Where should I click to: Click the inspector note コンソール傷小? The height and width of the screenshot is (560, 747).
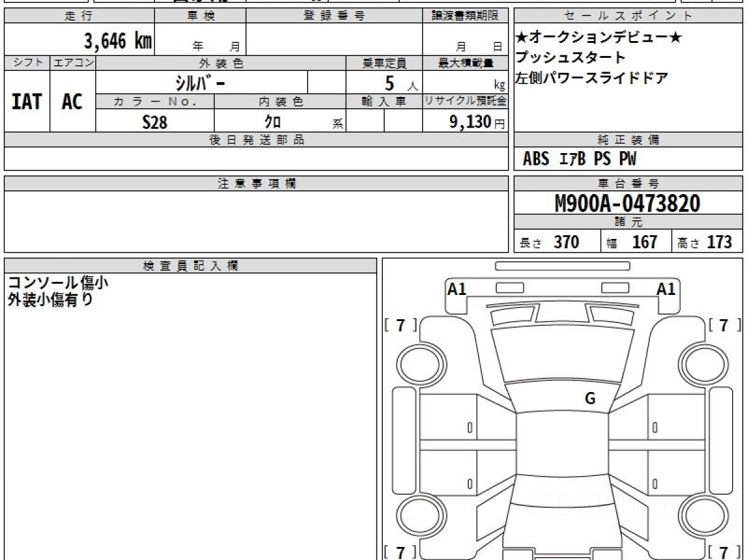(58, 282)
